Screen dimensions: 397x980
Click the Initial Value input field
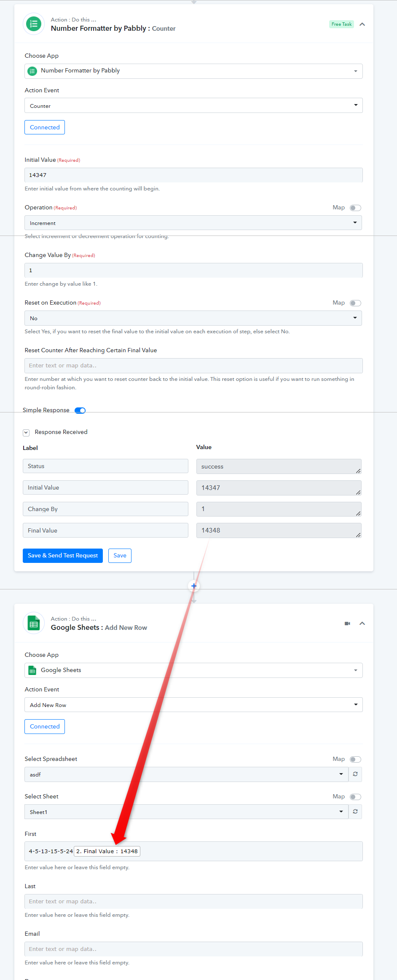[x=193, y=175]
